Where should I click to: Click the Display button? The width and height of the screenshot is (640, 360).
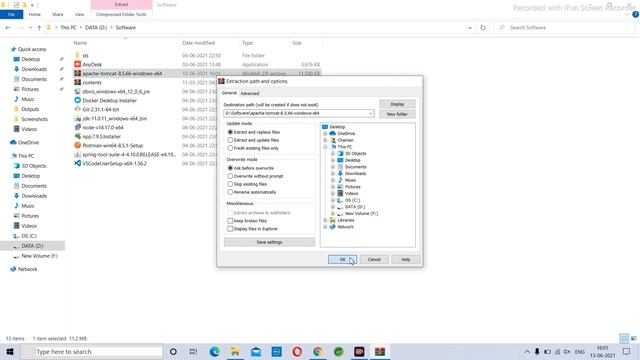(397, 104)
